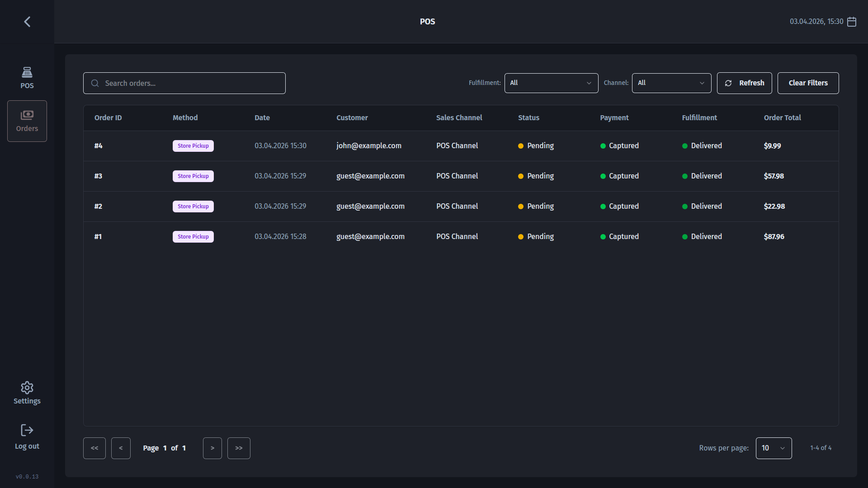This screenshot has width=868, height=488.
Task: Click date 03.04.2026 15:30 in table
Action: click(x=280, y=146)
